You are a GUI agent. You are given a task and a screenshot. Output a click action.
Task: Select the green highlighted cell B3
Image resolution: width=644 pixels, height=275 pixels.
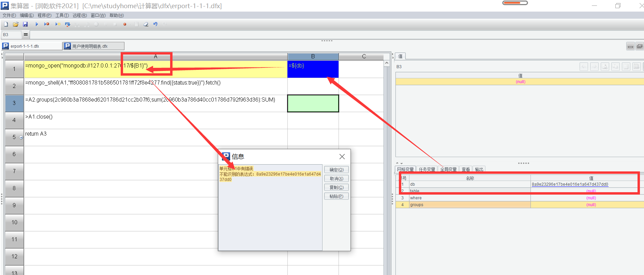click(313, 103)
